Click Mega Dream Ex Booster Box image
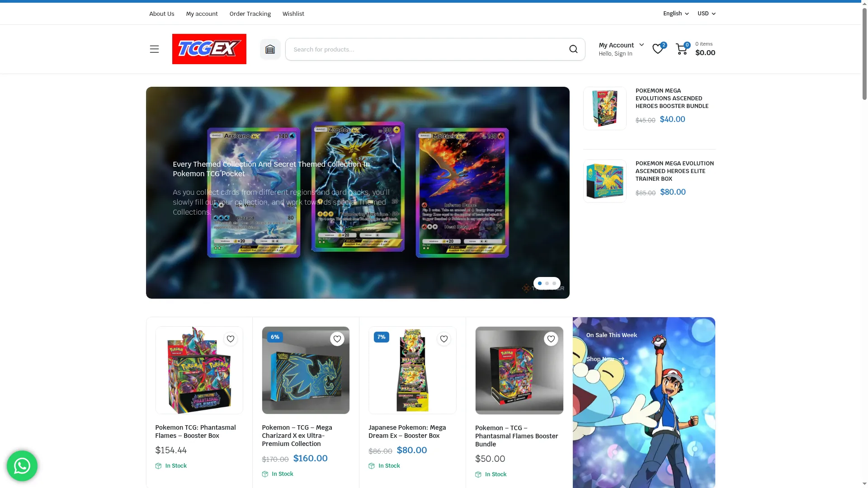This screenshot has height=488, width=868. (412, 370)
